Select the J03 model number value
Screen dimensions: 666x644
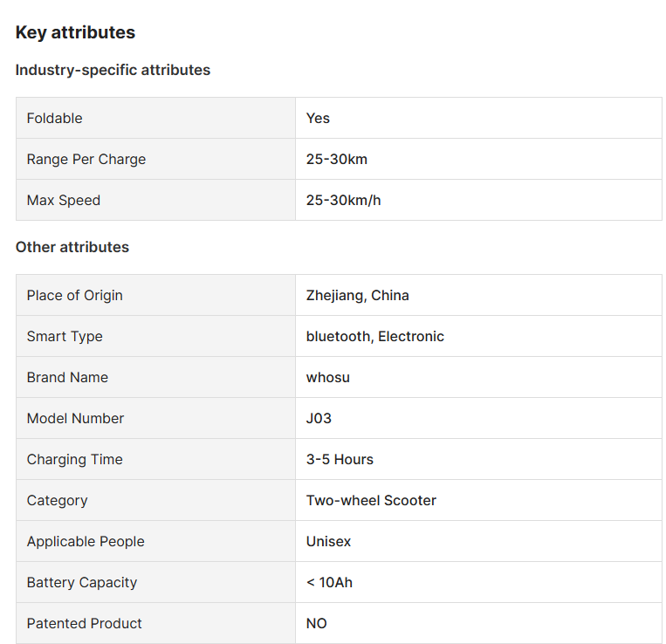(x=319, y=418)
